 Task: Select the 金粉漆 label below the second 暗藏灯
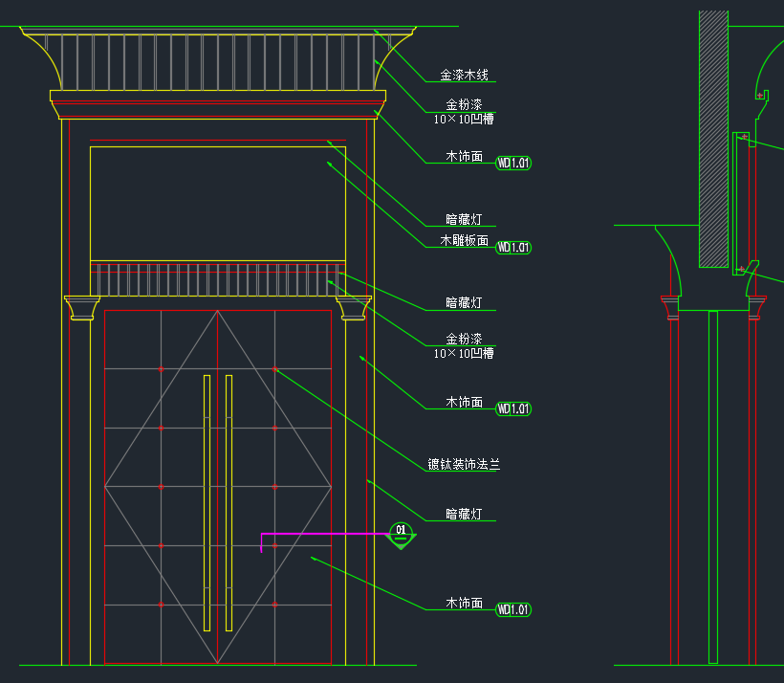point(464,340)
